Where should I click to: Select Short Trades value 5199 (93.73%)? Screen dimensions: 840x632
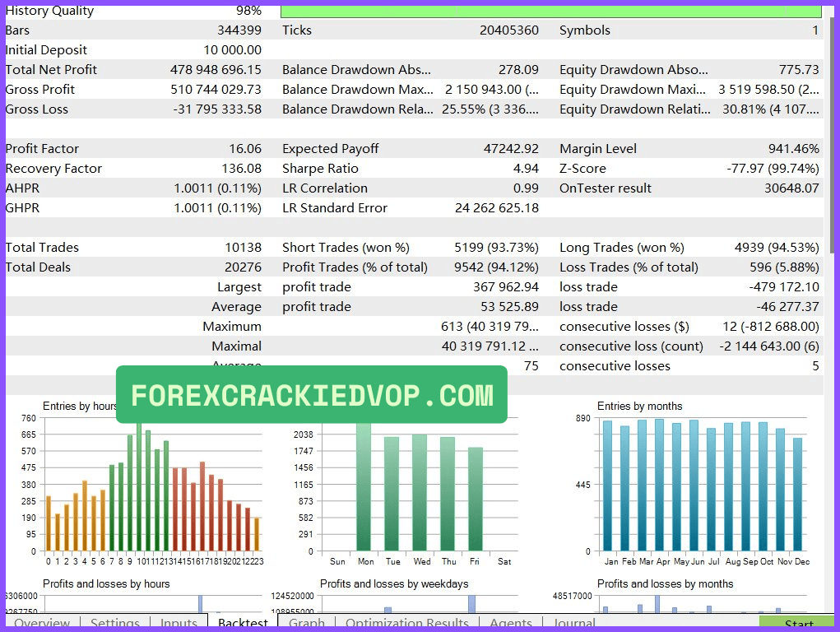click(x=496, y=248)
